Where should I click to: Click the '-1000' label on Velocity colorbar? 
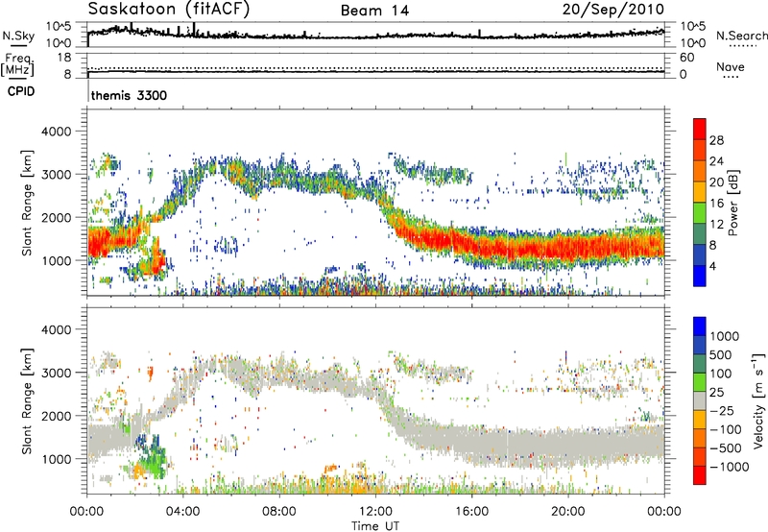(x=730, y=467)
